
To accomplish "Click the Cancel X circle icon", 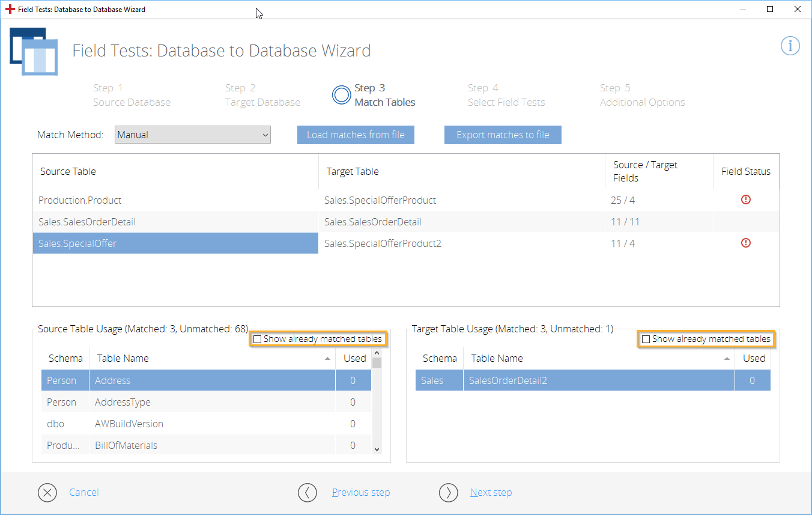I will [x=47, y=493].
